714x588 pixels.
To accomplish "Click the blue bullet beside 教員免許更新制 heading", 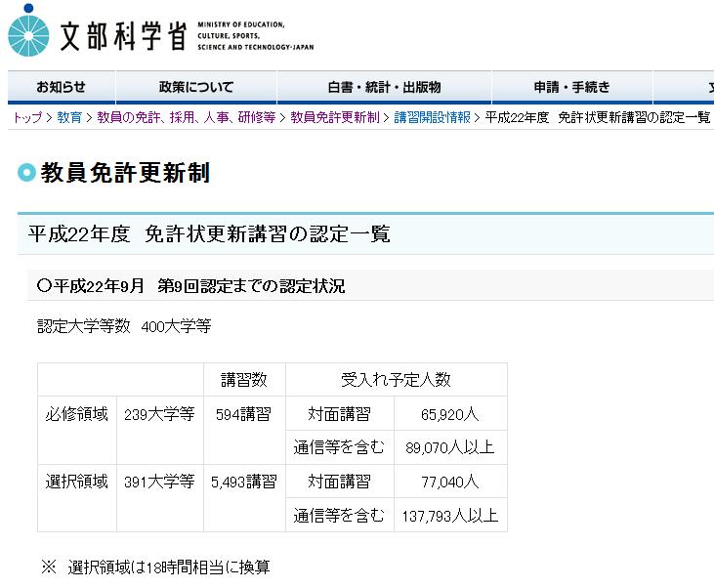I will pos(26,174).
